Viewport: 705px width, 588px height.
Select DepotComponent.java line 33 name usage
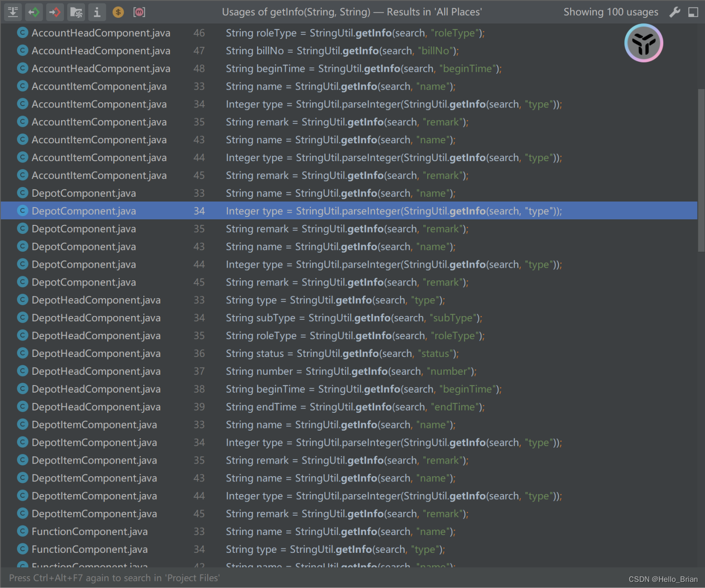click(x=349, y=193)
